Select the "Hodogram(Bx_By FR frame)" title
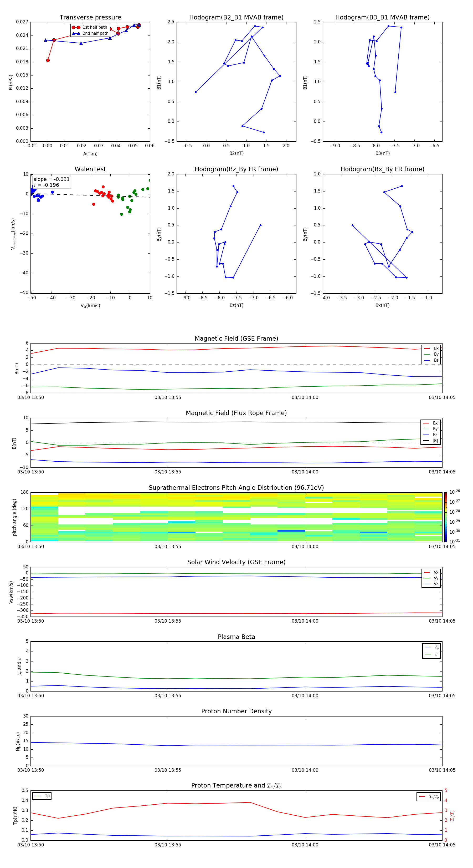The width and height of the screenshot is (473, 868). tap(382, 169)
